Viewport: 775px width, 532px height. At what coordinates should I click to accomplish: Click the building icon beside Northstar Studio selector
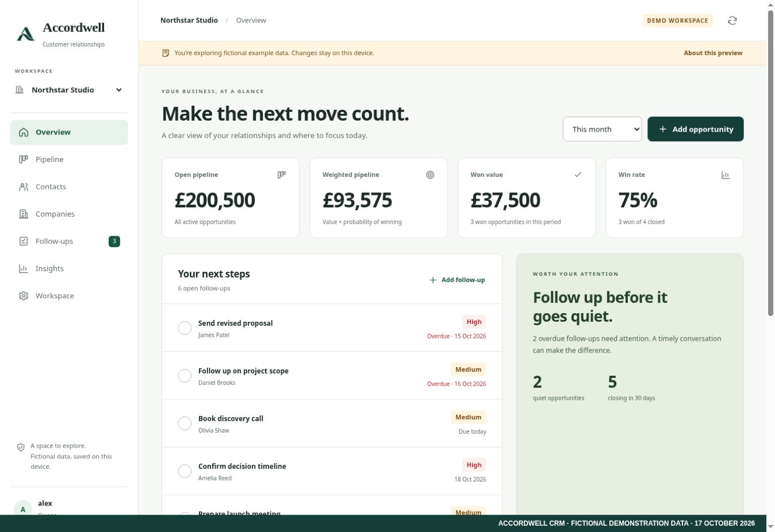[20, 90]
